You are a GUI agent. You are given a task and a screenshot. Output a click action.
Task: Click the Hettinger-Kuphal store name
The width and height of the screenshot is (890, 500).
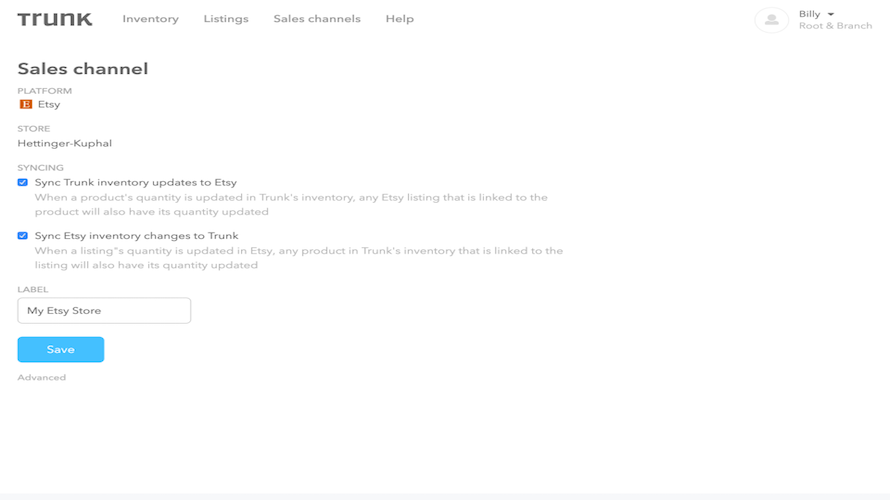(65, 144)
